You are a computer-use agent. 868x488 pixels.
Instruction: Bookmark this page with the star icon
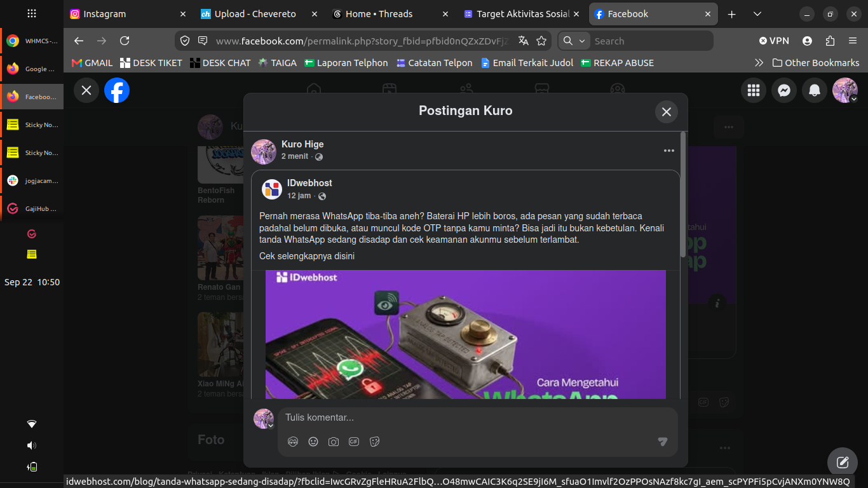(x=541, y=41)
